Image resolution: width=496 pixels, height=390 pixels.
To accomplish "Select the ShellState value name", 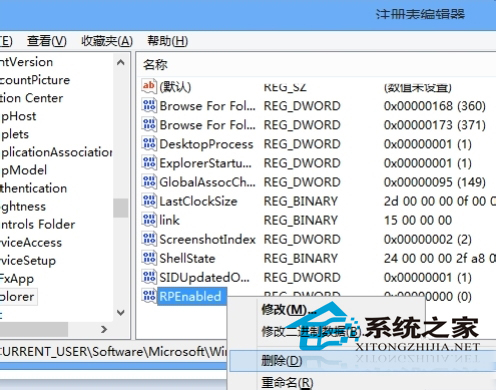I will click(x=187, y=258).
